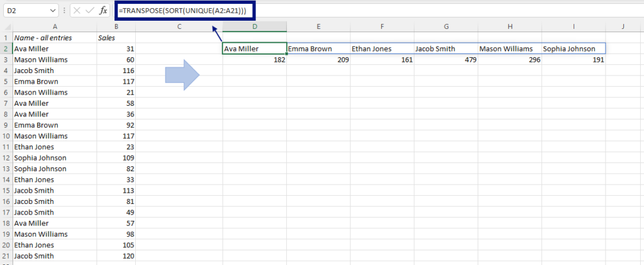
Task: Click Mason Williams in row 3 of column A
Action: click(x=55, y=60)
